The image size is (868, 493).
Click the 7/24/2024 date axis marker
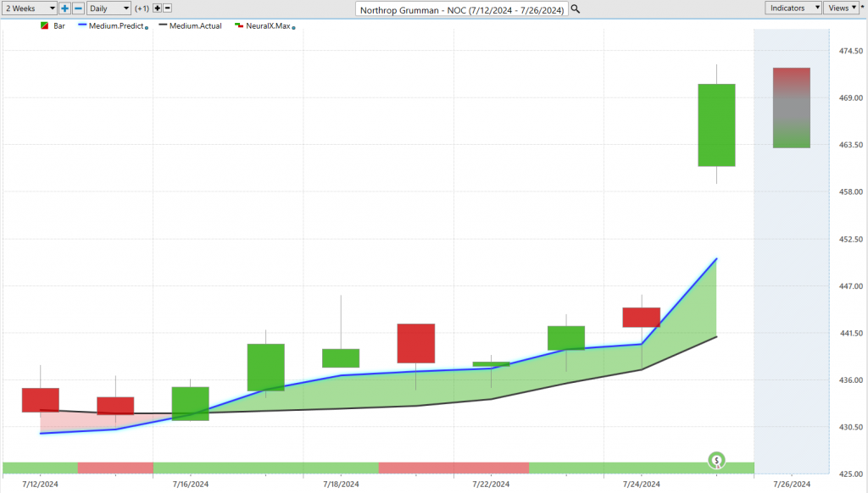642,484
